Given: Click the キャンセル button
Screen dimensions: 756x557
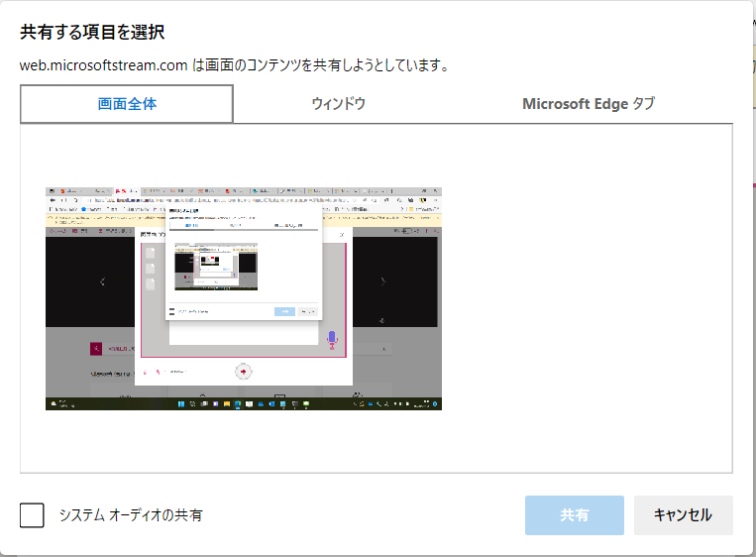Looking at the screenshot, I should [x=684, y=515].
